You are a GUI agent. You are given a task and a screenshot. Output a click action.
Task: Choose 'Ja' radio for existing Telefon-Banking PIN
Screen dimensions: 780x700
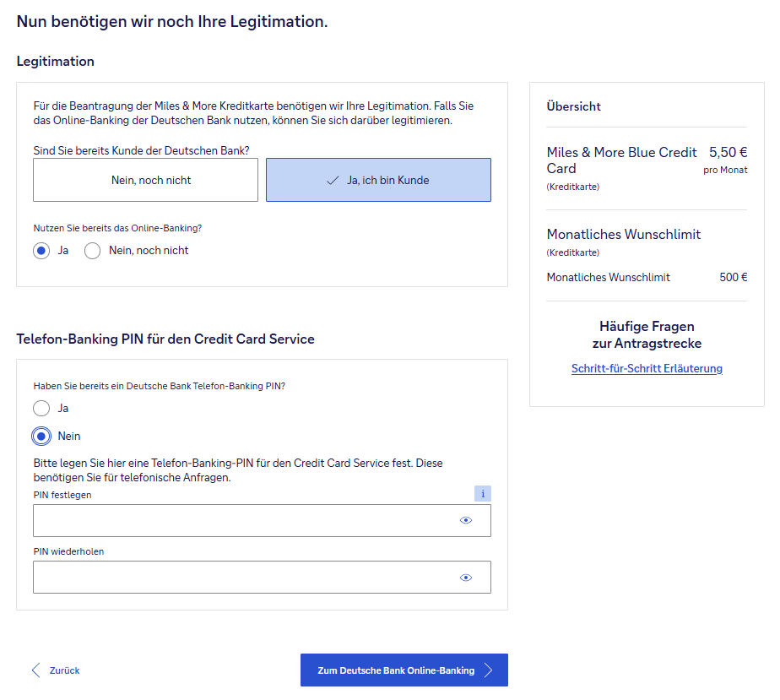click(41, 409)
